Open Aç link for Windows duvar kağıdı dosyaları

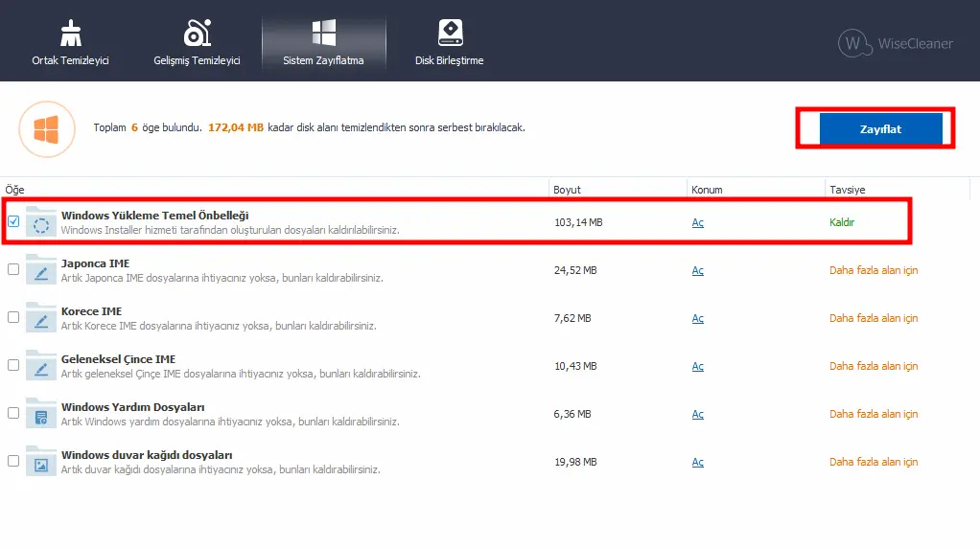pos(697,463)
